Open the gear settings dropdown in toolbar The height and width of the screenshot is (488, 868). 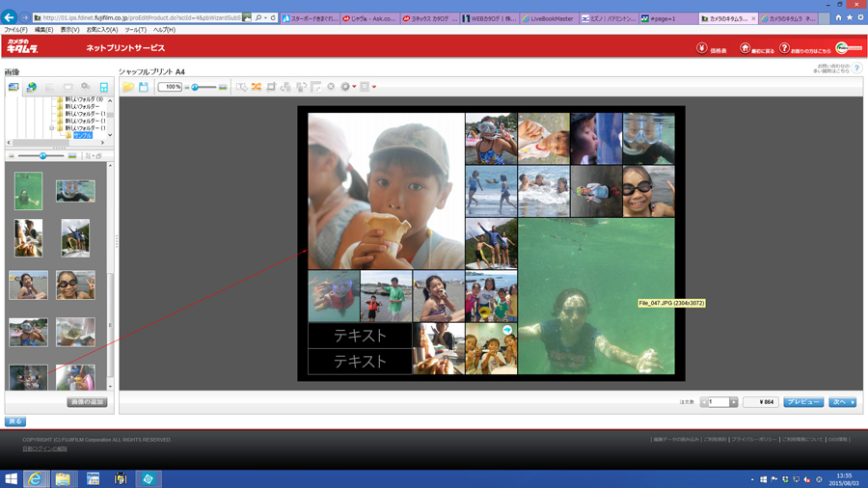(x=347, y=87)
